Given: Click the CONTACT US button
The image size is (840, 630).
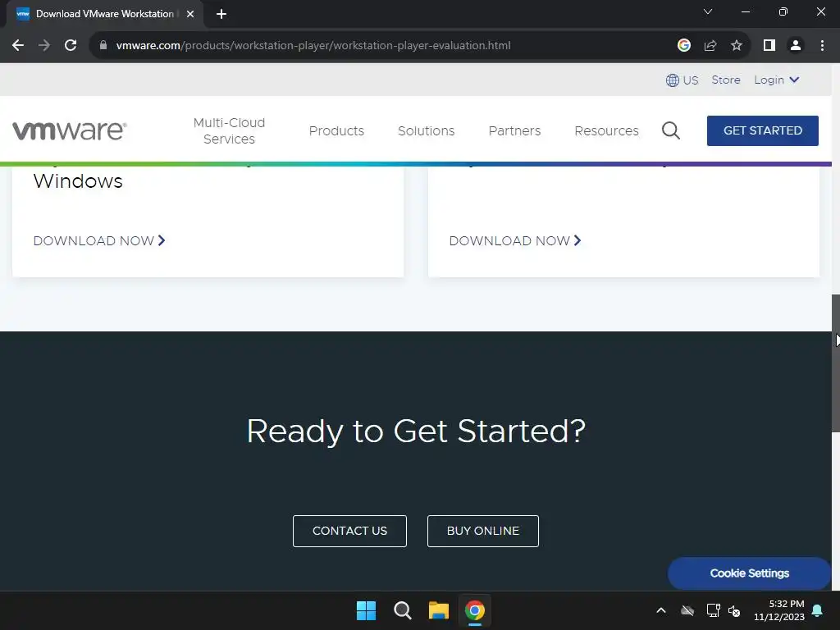Looking at the screenshot, I should pyautogui.click(x=349, y=531).
